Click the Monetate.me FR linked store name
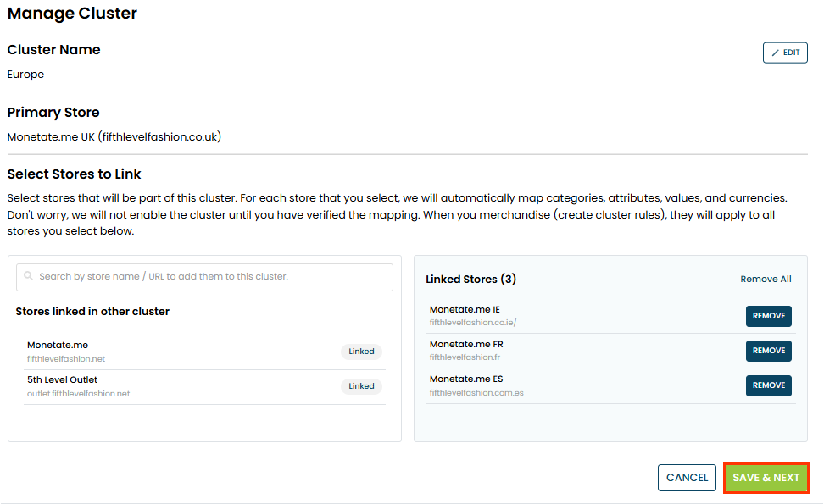 click(466, 345)
